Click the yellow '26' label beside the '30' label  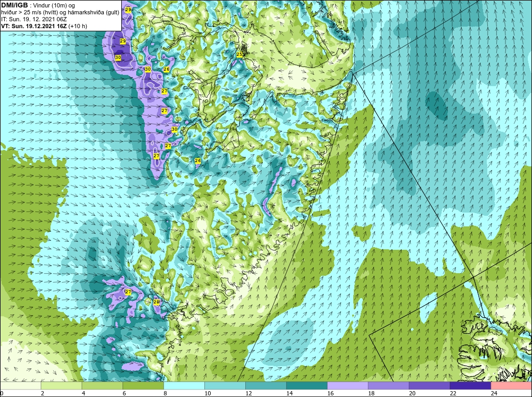[166, 69]
